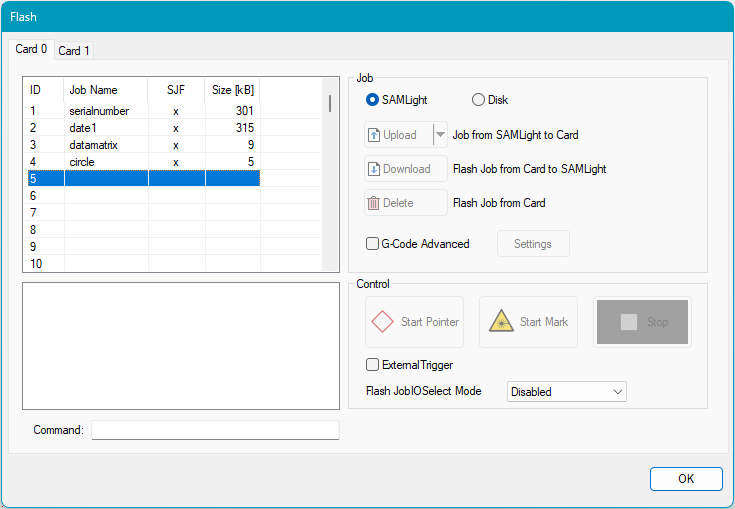Enable the G-Code Advanced checkbox
This screenshot has width=735, height=509.
coord(372,244)
